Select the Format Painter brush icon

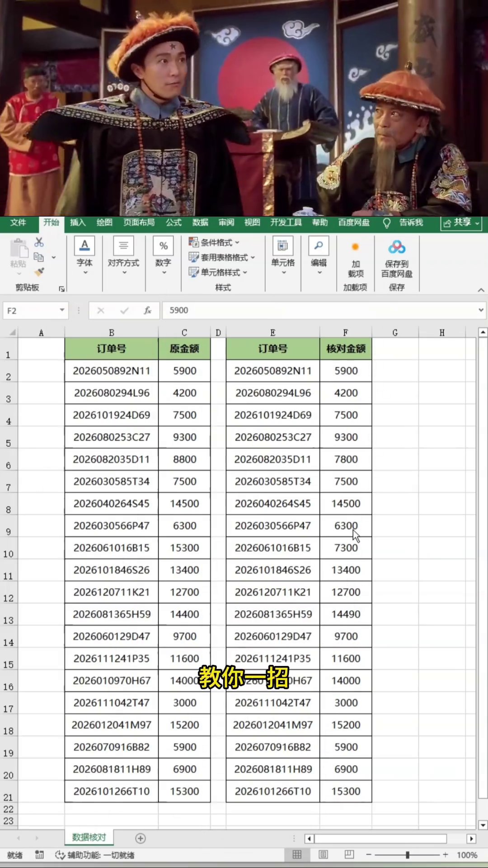point(39,272)
